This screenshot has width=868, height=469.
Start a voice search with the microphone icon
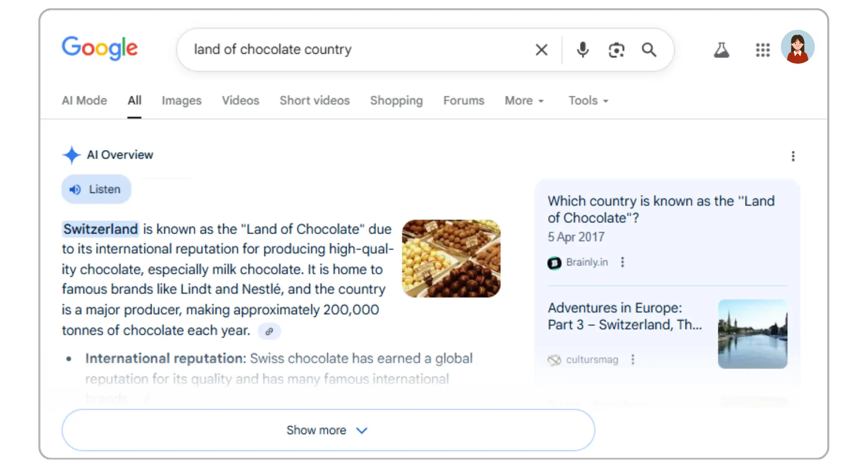coord(583,50)
